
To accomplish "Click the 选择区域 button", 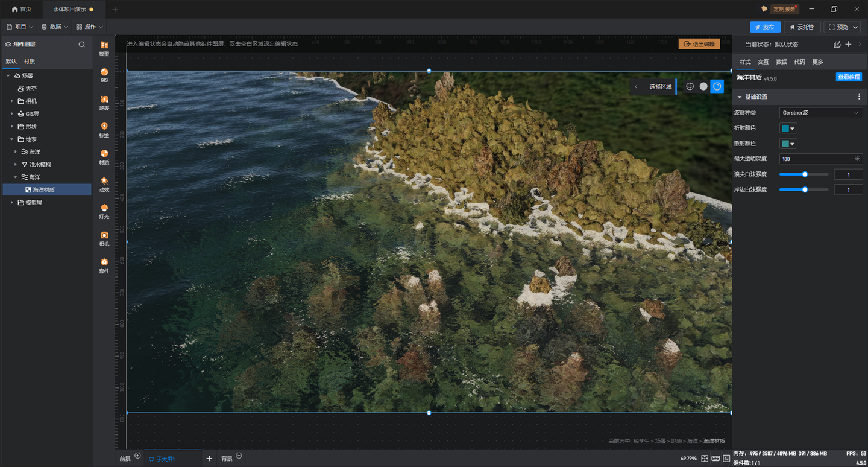I will tap(660, 87).
